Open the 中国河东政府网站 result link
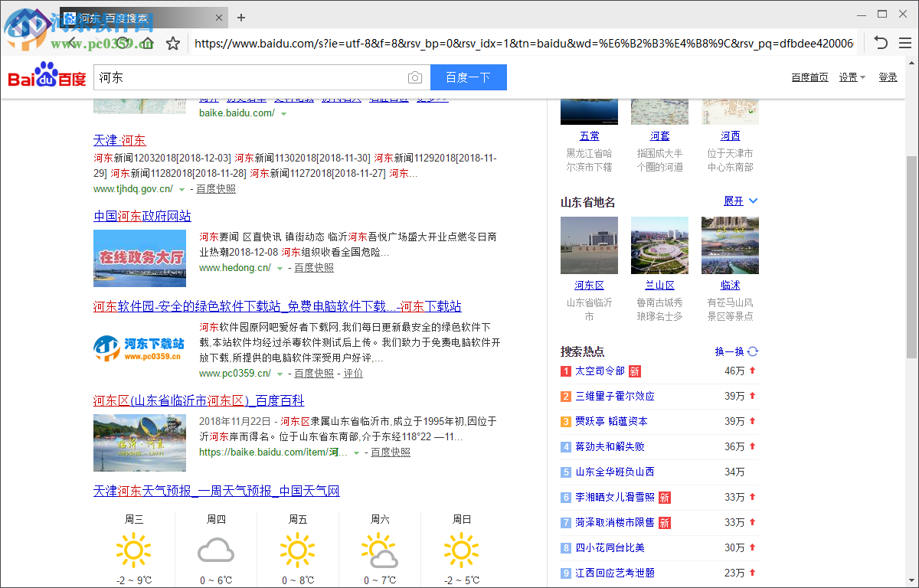 [142, 216]
